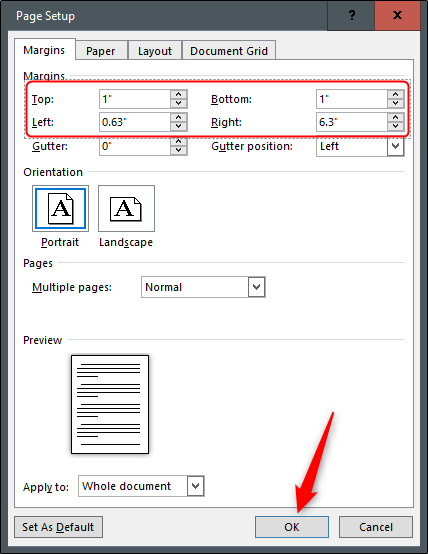Viewport: 428px width, 554px height.
Task: Select the Portrait orientation icon
Action: (x=60, y=208)
